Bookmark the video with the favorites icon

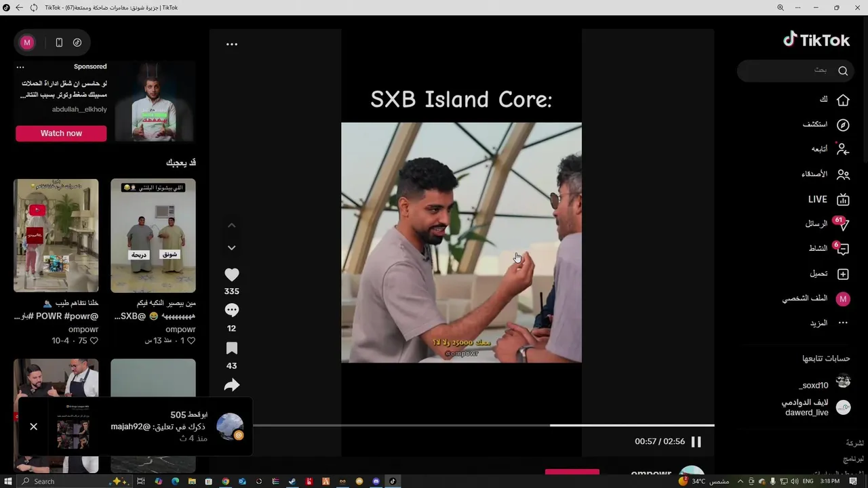point(231,348)
